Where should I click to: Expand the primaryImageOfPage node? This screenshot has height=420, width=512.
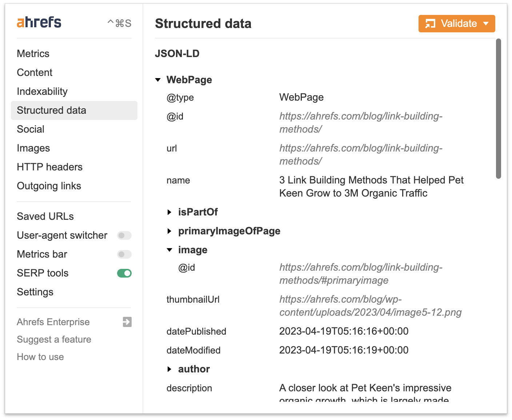[169, 231]
